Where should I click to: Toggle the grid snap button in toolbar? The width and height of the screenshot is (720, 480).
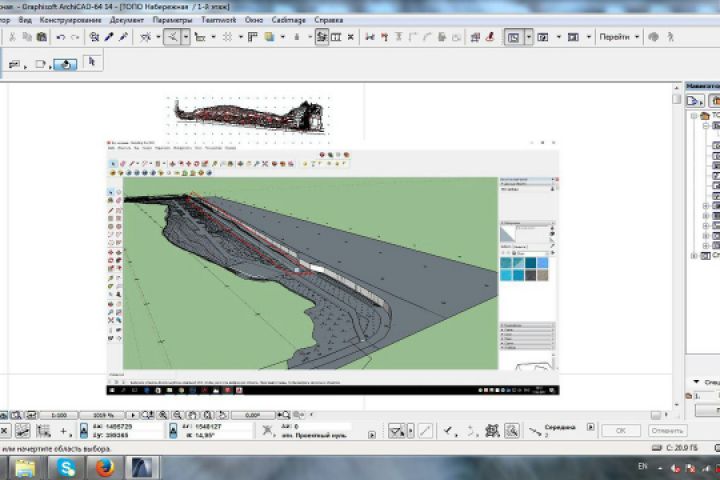pos(226,37)
